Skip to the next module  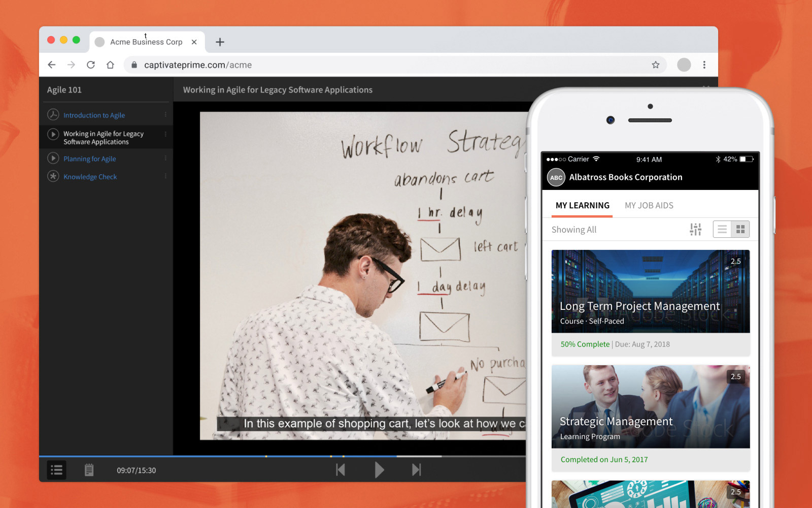click(417, 470)
